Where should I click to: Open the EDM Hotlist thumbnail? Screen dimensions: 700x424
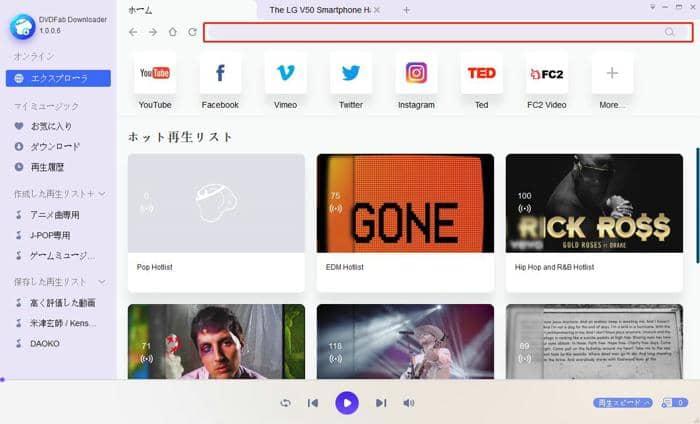(405, 202)
